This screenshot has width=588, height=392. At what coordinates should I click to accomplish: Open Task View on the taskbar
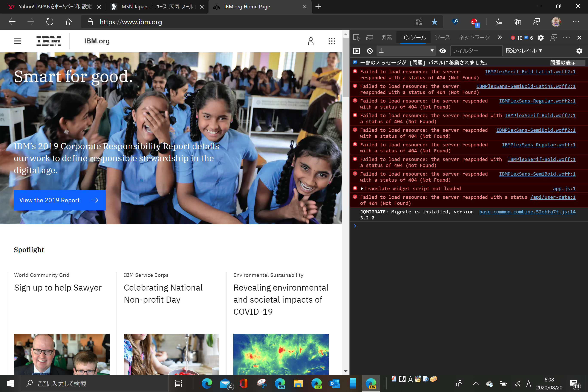tap(179, 383)
